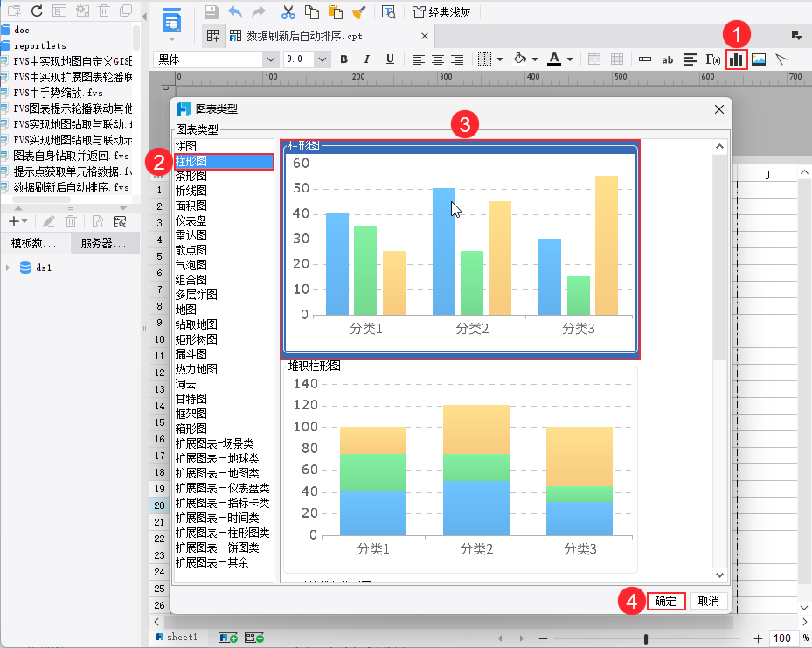Click the merge cells icon
Viewport: 812px width, 648px height.
[594, 59]
